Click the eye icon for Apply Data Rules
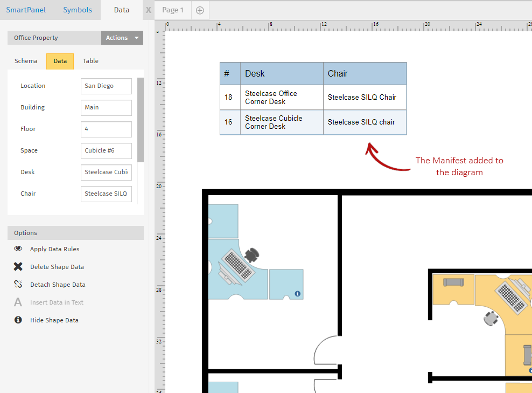The height and width of the screenshot is (393, 532). [18, 249]
